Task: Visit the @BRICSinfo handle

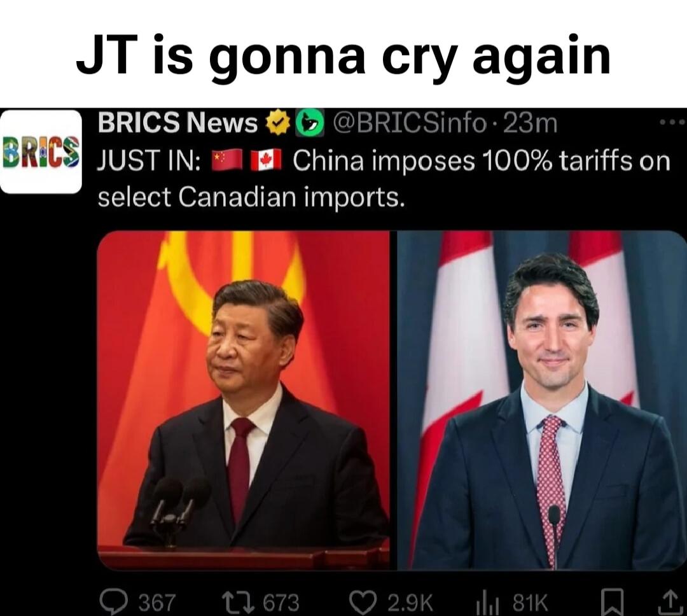Action: [x=410, y=123]
